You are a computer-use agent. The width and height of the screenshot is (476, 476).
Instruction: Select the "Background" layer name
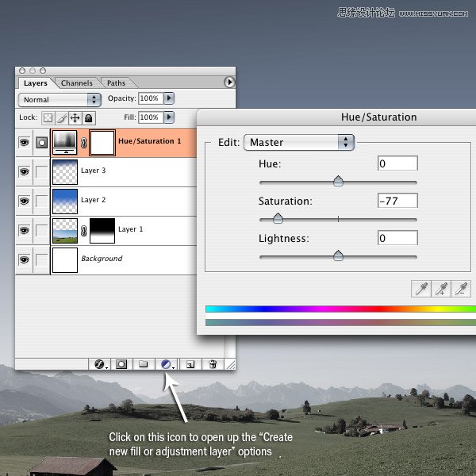102,259
